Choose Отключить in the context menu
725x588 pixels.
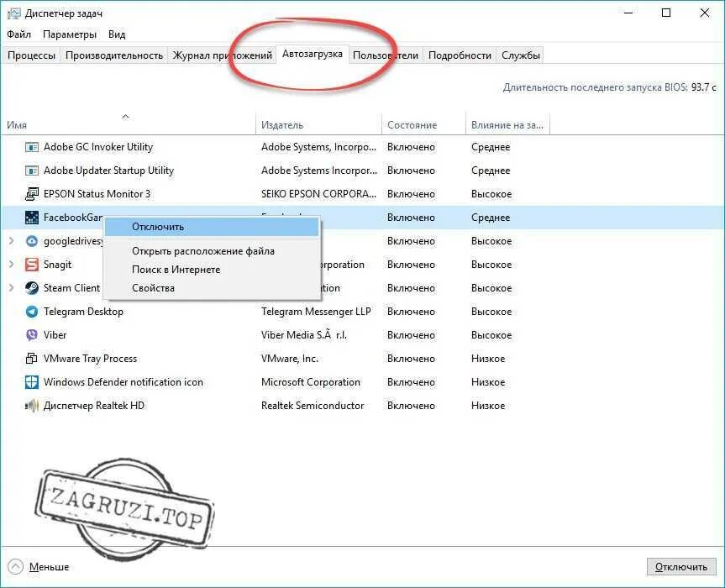(212, 227)
